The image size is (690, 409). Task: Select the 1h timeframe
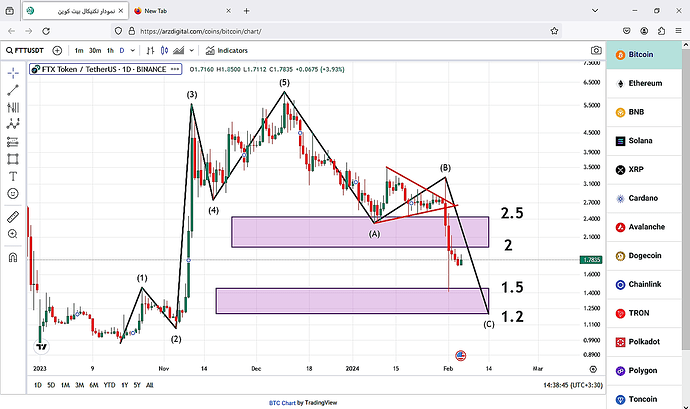point(110,51)
